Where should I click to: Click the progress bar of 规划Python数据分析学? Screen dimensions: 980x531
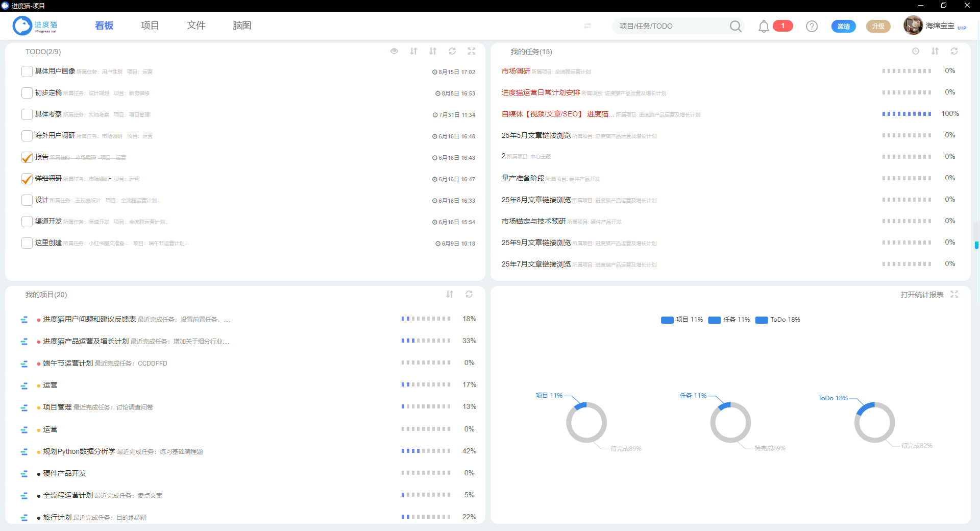(x=427, y=451)
